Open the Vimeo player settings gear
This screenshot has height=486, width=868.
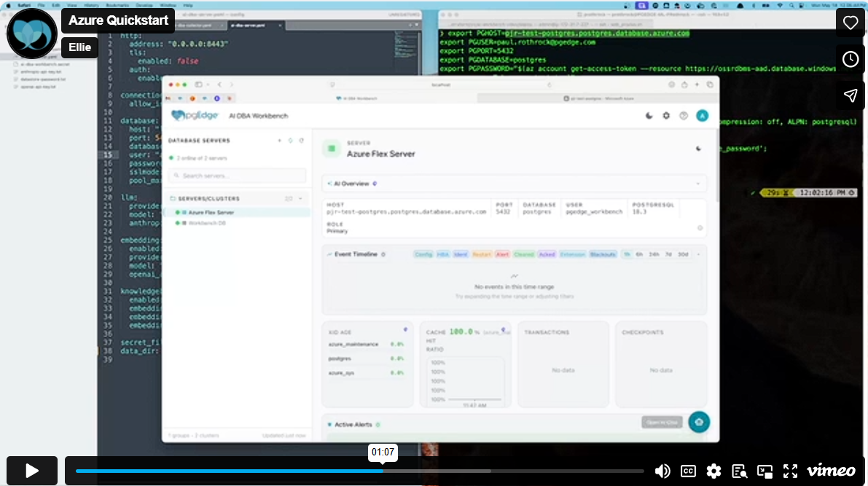[x=713, y=471]
